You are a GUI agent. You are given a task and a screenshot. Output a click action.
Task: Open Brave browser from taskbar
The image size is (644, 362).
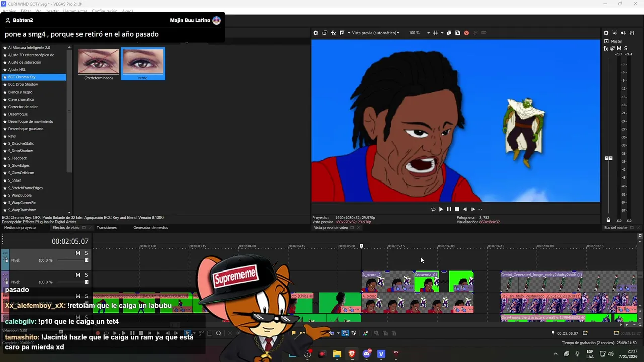click(x=352, y=354)
